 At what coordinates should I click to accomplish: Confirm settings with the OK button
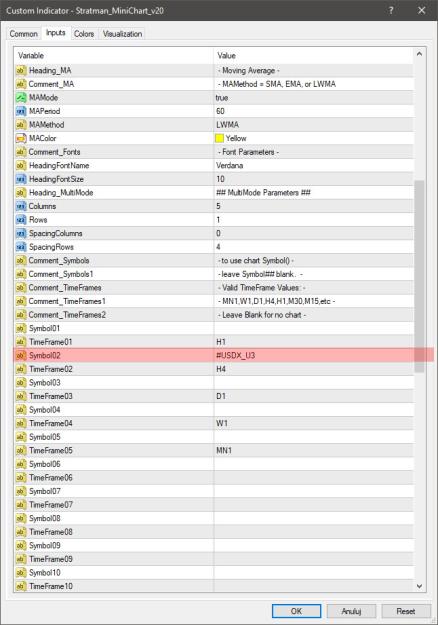coord(296,611)
